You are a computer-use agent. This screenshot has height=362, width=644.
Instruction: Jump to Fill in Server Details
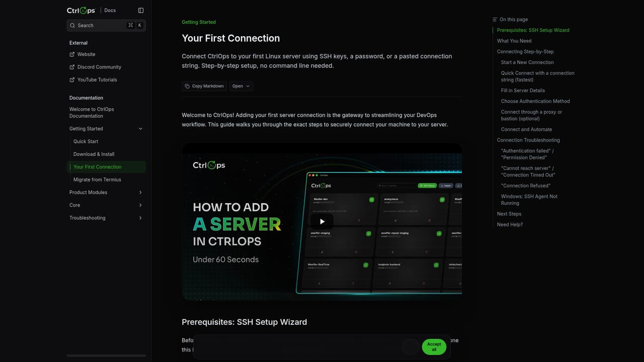(523, 90)
